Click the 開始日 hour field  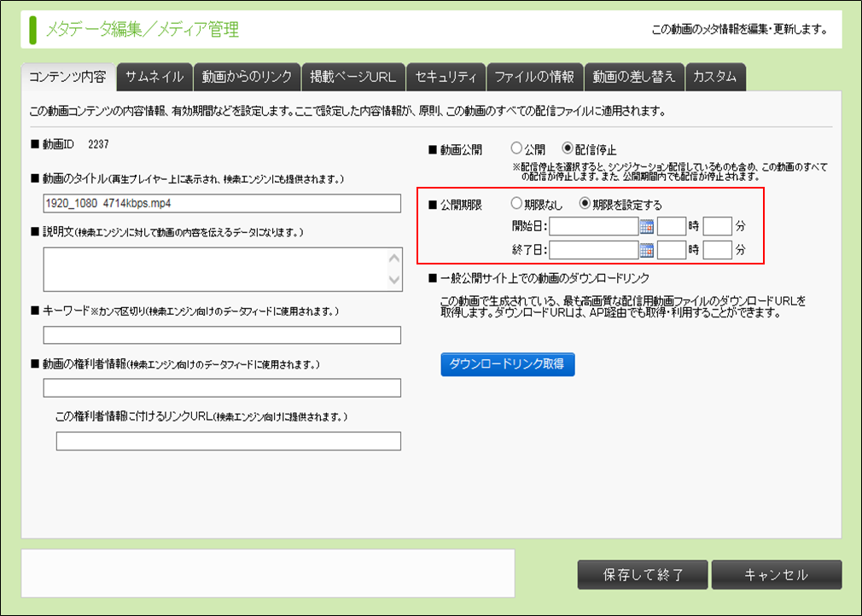pyautogui.click(x=672, y=226)
